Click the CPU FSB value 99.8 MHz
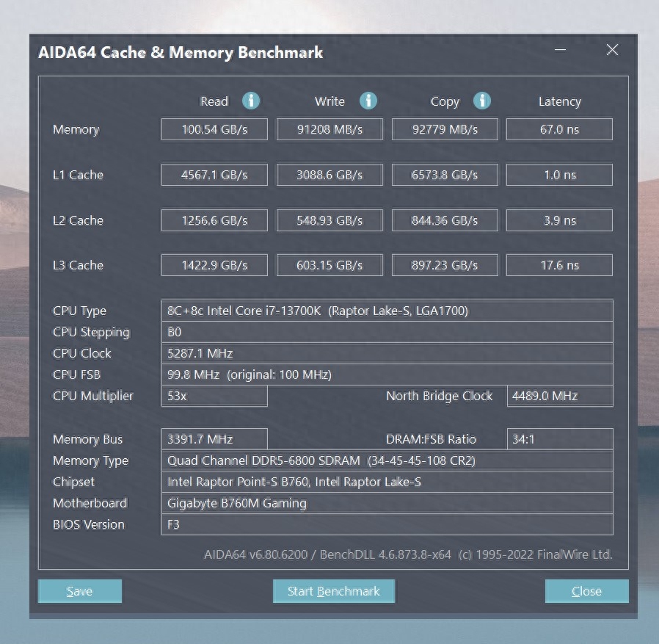 pyautogui.click(x=387, y=375)
